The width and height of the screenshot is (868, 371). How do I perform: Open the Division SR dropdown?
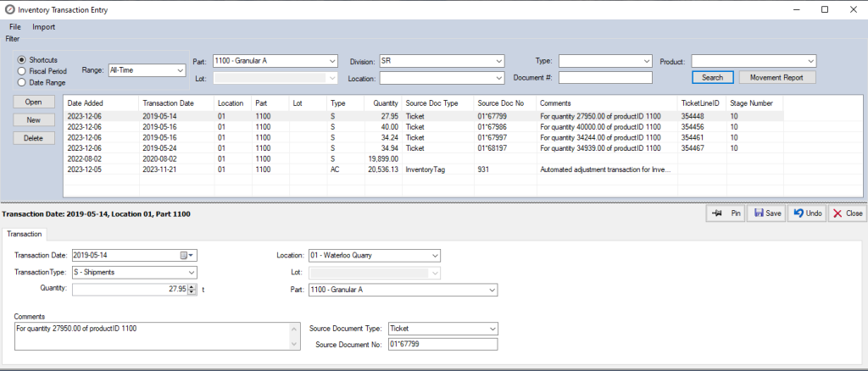(498, 61)
